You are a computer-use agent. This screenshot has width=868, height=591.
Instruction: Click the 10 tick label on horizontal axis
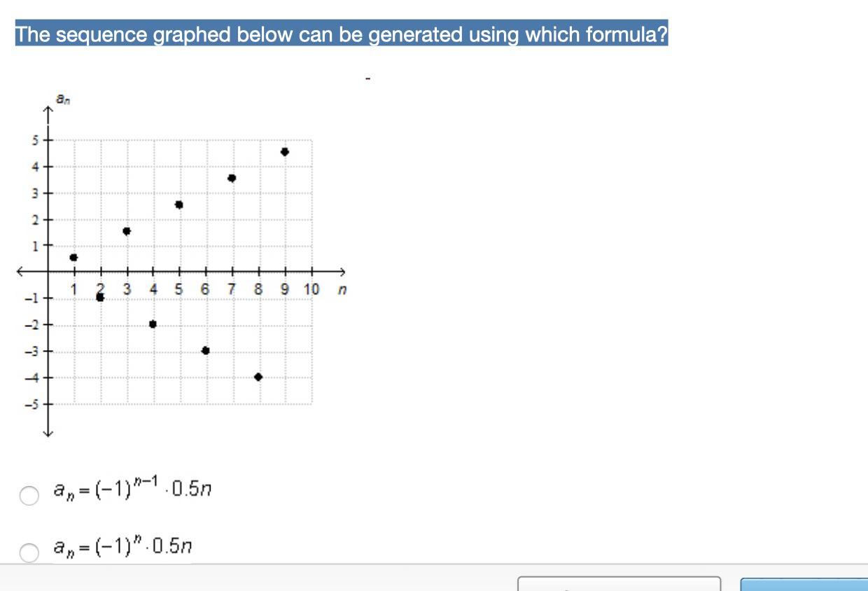pos(311,289)
